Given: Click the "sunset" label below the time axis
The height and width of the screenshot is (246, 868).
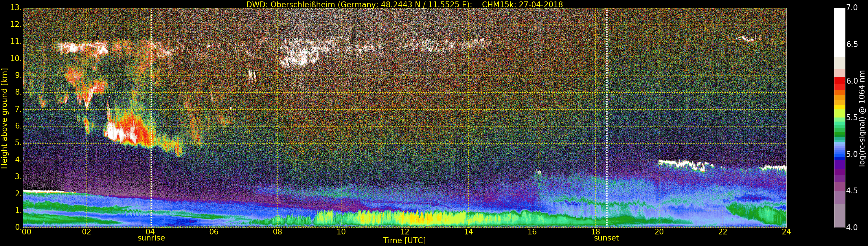Looking at the screenshot, I should pyautogui.click(x=606, y=238).
